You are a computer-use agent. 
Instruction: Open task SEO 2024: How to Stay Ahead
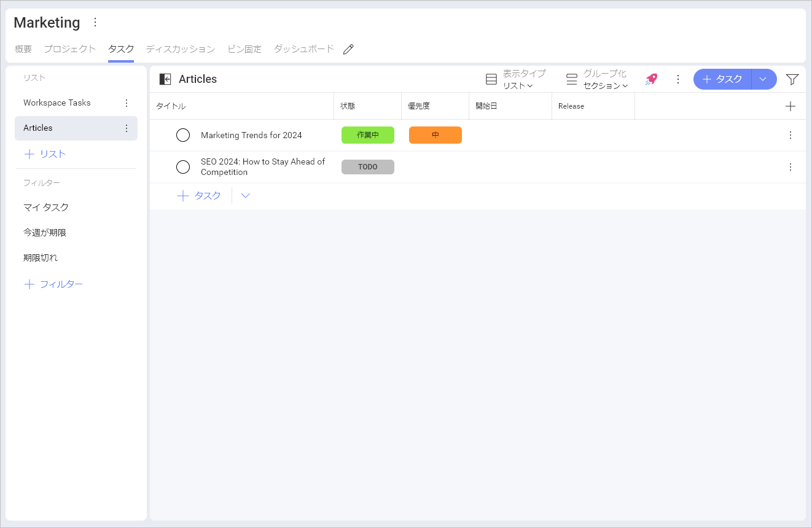pyautogui.click(x=263, y=167)
